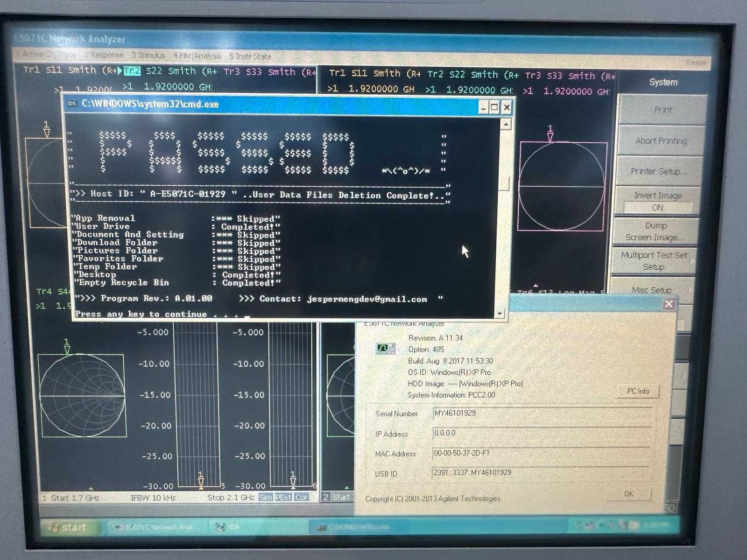Click the Cor status indicator
The width and height of the screenshot is (747, 560).
[301, 497]
